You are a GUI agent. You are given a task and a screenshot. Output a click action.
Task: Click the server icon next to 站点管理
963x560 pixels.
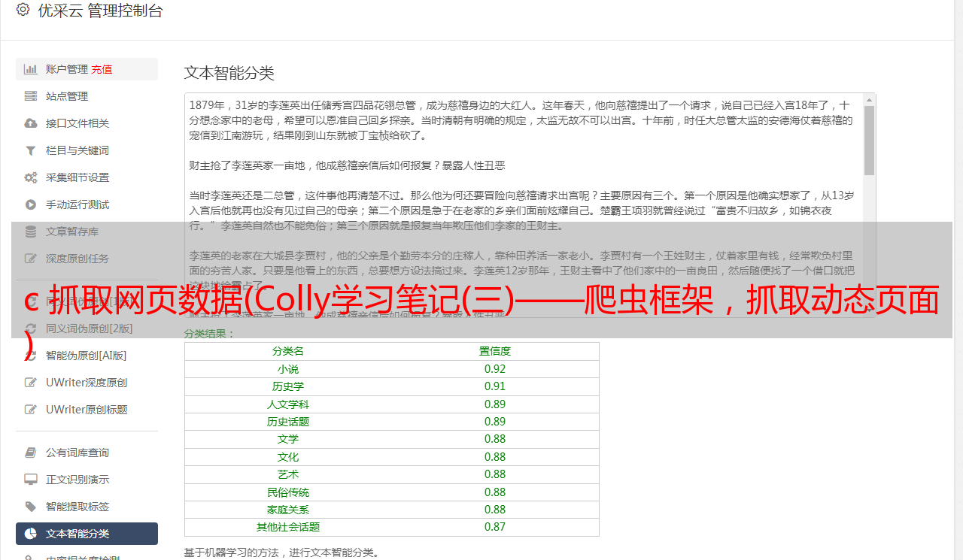30,96
